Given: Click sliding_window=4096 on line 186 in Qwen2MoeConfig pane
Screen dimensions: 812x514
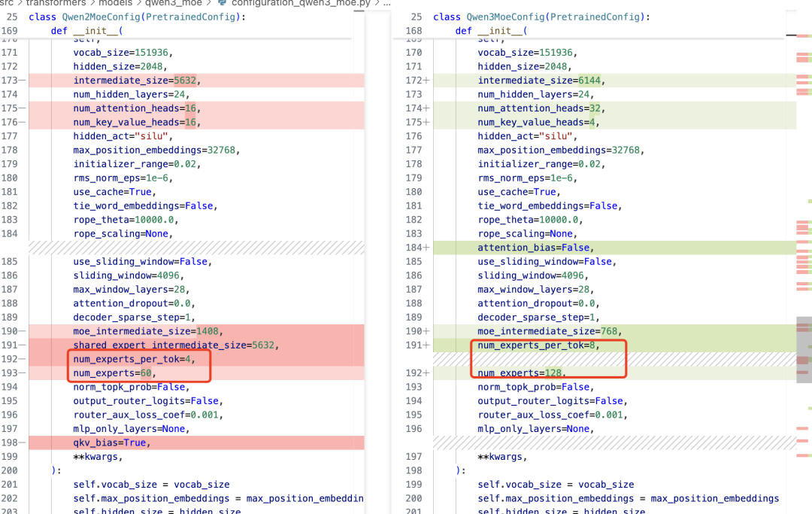Looking at the screenshot, I should (x=129, y=275).
